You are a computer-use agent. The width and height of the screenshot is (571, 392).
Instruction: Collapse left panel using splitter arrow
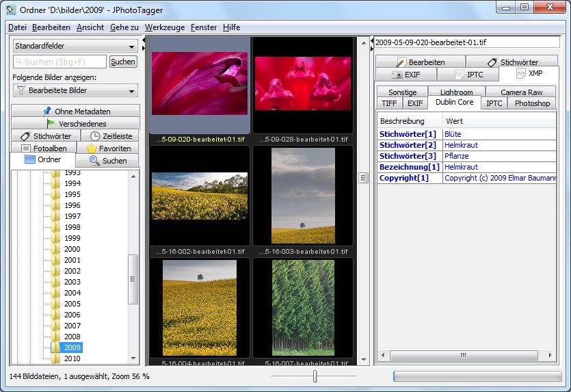point(144,41)
